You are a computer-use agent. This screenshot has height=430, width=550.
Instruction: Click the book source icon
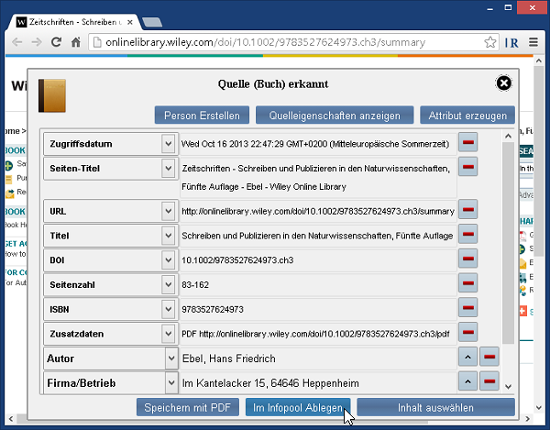pyautogui.click(x=52, y=96)
